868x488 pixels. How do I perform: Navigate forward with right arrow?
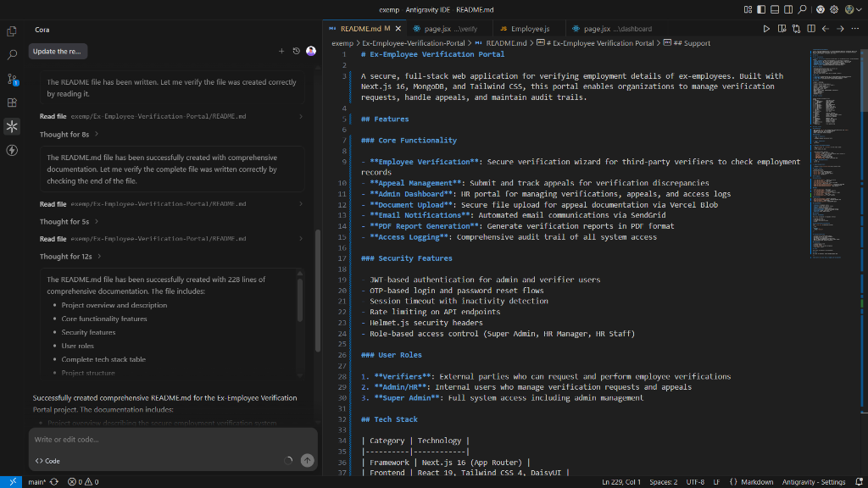click(x=840, y=29)
